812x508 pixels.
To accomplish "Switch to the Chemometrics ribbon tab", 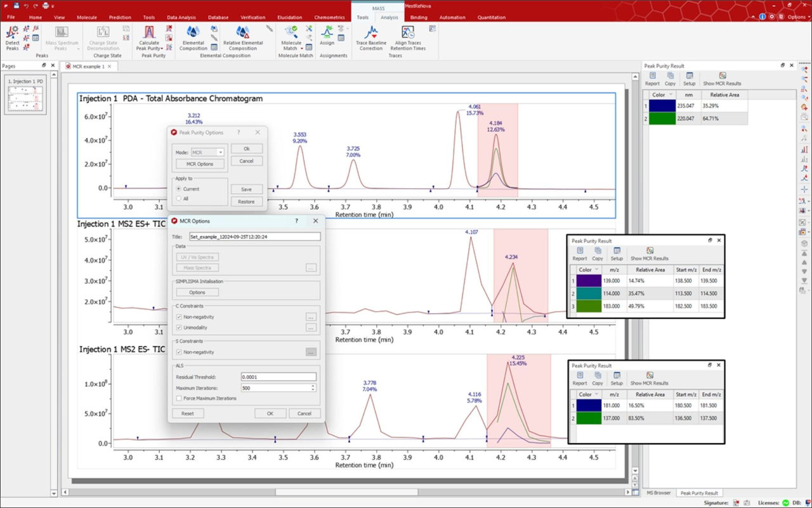I will (x=330, y=17).
